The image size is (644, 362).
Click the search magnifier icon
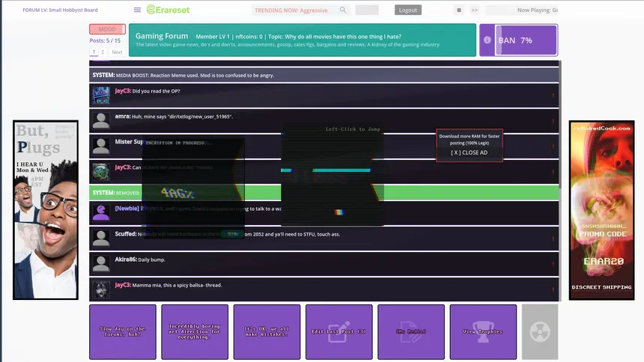point(343,10)
